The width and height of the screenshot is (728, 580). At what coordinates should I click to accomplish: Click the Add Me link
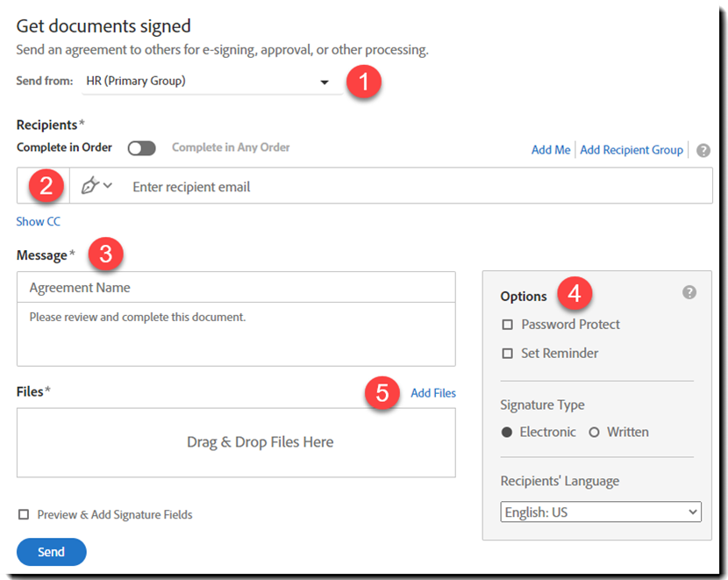(x=551, y=150)
